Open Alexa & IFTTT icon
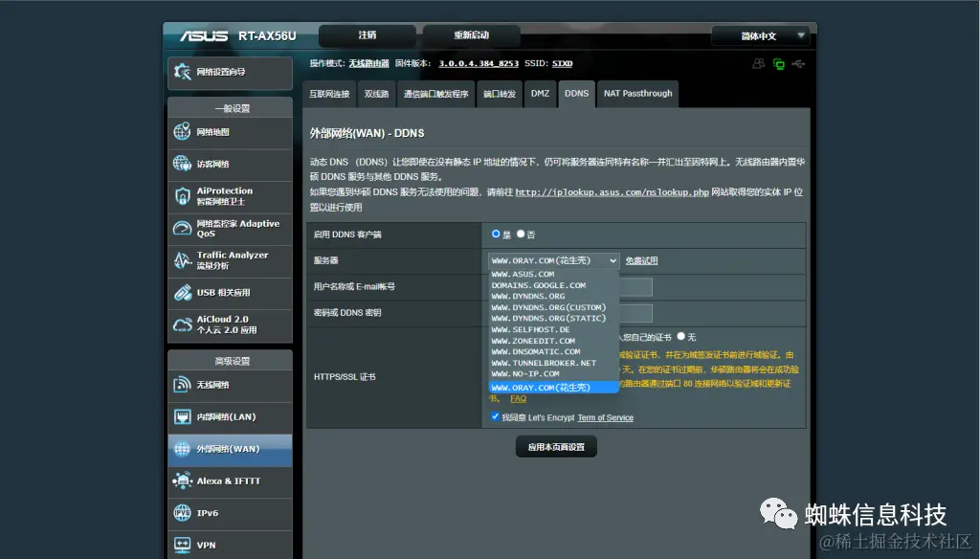Viewport: 980px width, 559px height. click(x=182, y=481)
